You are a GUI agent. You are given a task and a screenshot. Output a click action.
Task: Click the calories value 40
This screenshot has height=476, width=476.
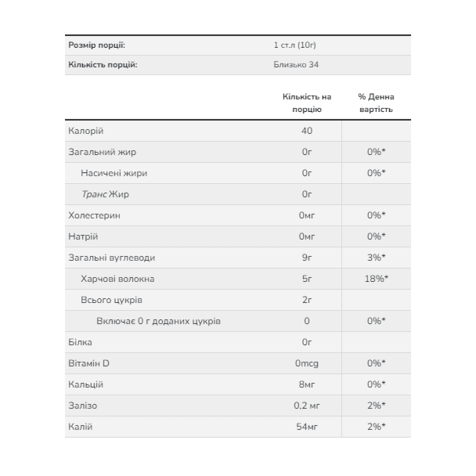click(307, 131)
